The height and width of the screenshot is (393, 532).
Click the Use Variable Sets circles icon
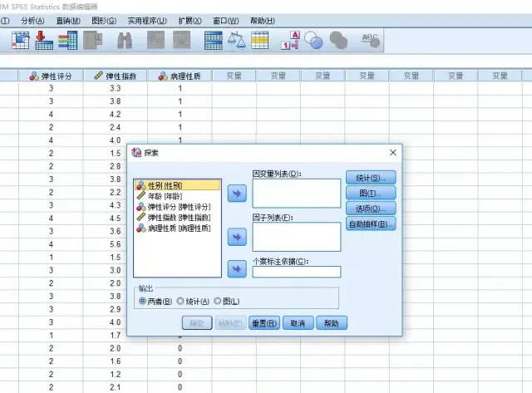(x=313, y=41)
